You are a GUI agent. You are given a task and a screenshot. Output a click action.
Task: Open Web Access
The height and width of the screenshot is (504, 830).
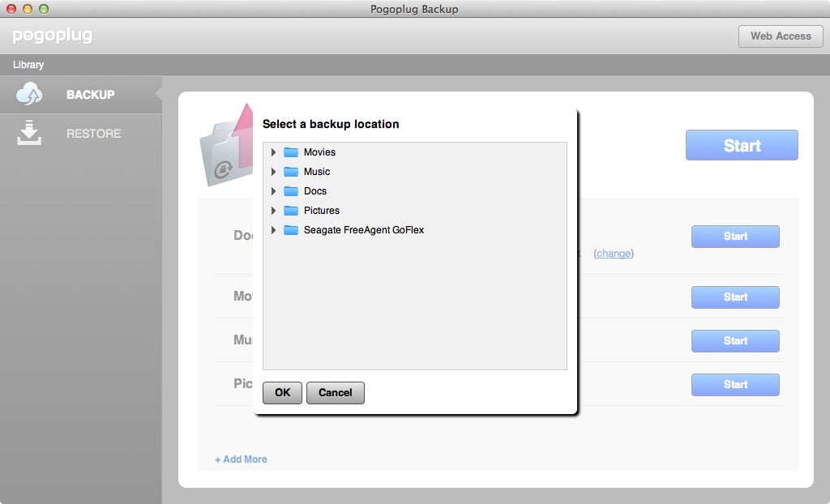781,36
